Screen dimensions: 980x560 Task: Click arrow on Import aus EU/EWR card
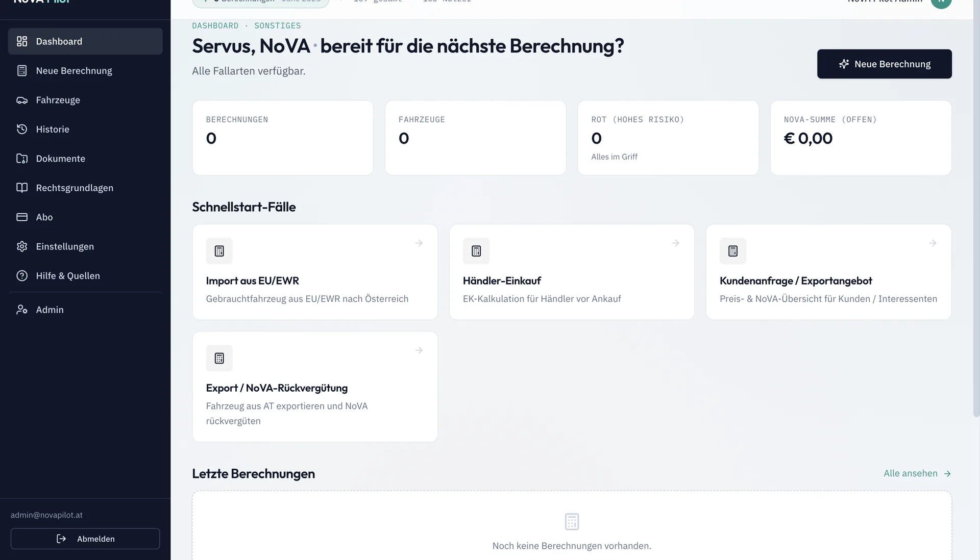[419, 243]
